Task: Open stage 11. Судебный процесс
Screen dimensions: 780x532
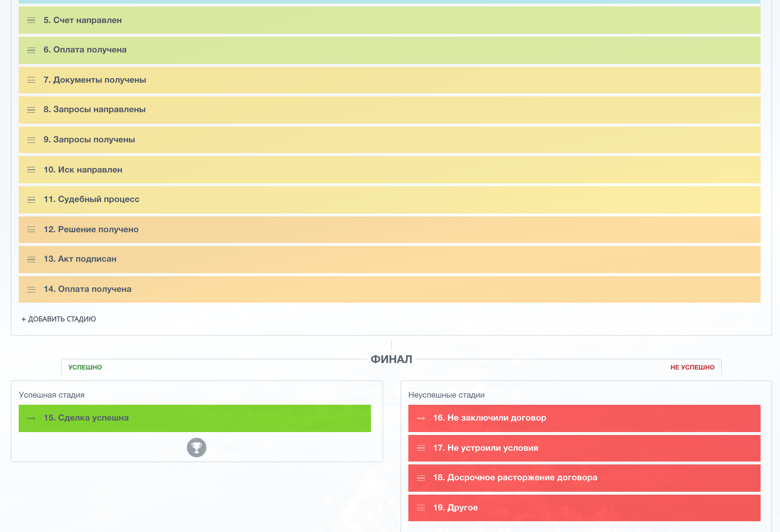Action: click(x=91, y=199)
